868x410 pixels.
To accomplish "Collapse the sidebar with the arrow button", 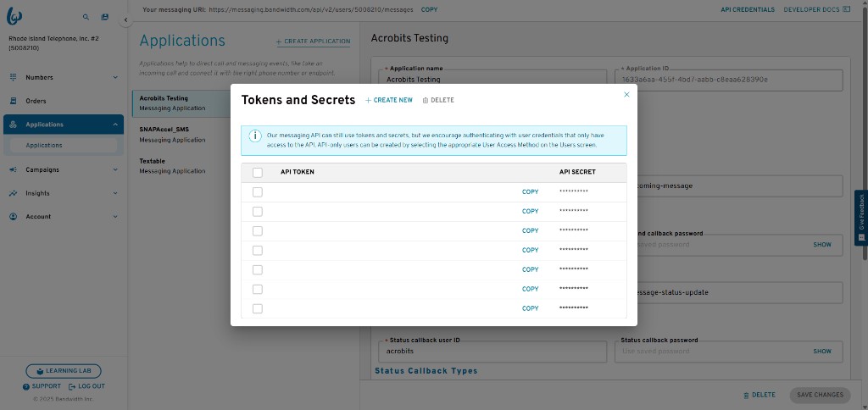I will point(125,20).
